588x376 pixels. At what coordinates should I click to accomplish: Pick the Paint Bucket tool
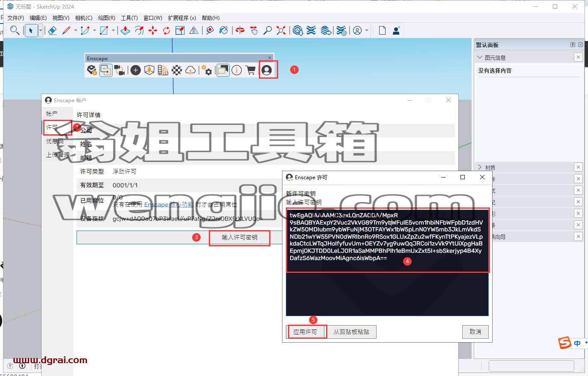(223, 30)
